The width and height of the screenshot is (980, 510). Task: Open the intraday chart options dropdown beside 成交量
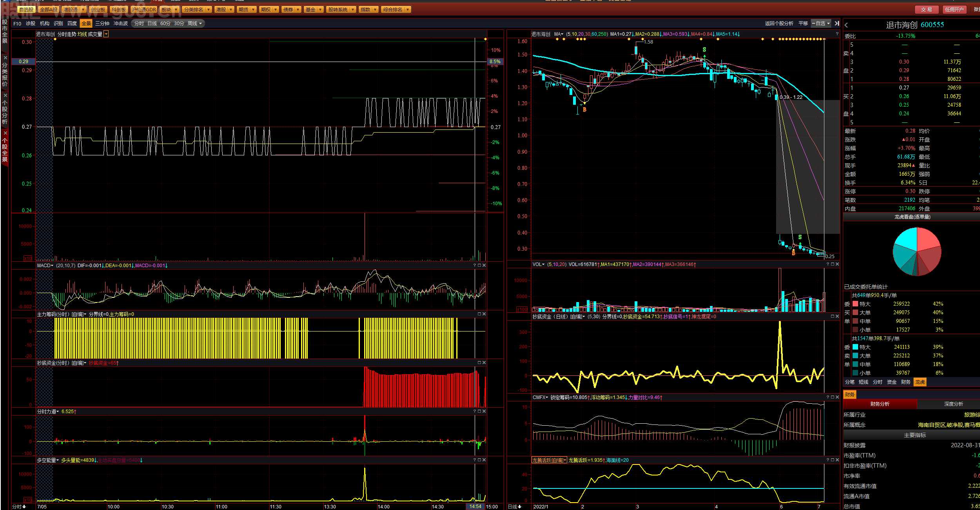click(106, 34)
